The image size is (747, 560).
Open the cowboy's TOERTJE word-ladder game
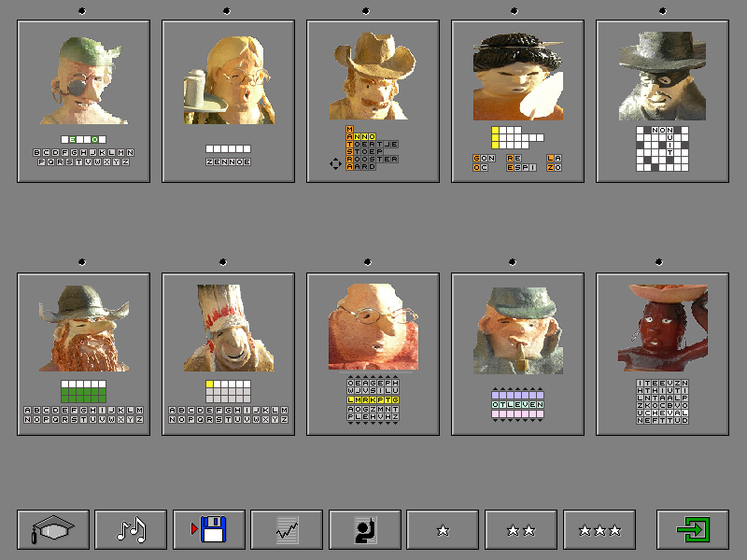[373, 101]
